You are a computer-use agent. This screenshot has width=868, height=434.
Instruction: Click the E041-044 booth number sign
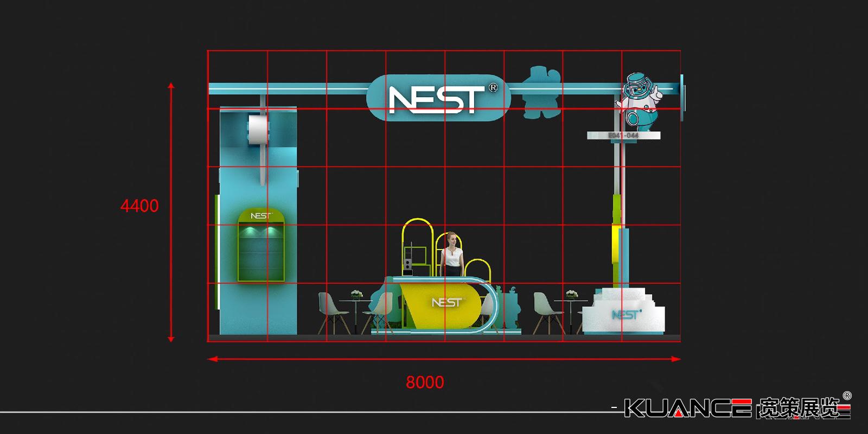624,135
